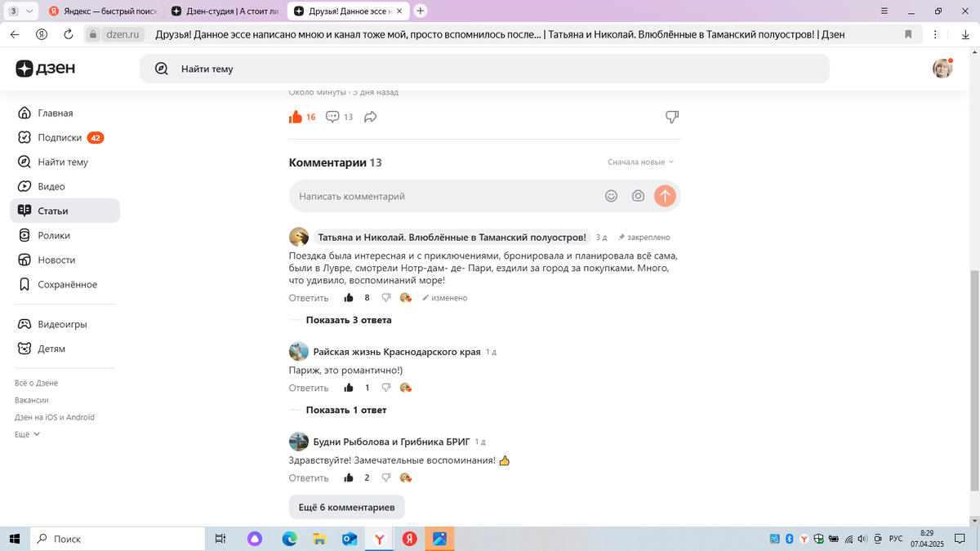980x551 pixels.
Task: Open the Вакансии link
Action: (32, 400)
